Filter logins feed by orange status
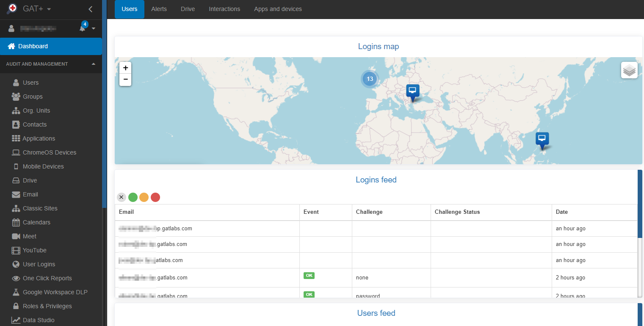 [x=144, y=197]
